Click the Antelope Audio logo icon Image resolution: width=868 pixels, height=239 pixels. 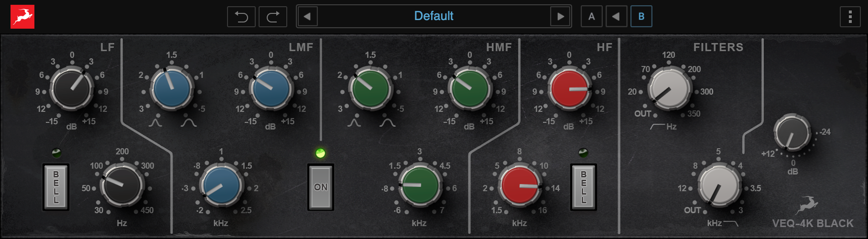(x=22, y=17)
